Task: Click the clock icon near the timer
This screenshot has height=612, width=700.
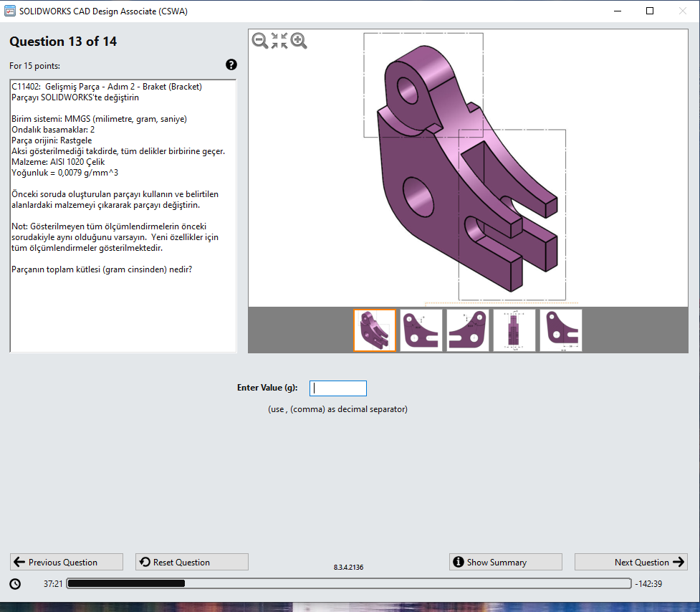Action: (16, 583)
